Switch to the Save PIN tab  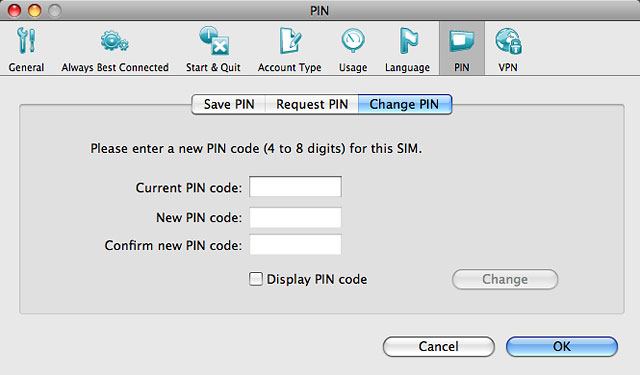(x=229, y=104)
